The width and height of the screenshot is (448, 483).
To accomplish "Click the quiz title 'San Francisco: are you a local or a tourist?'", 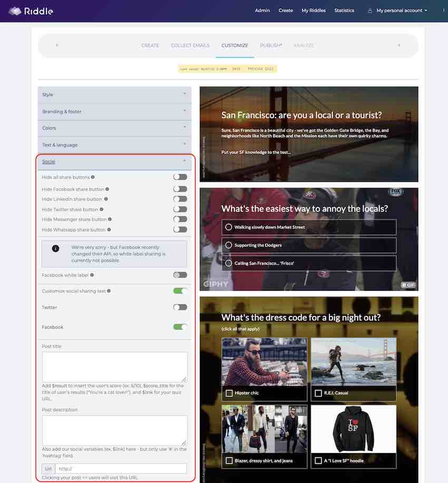I will [301, 115].
